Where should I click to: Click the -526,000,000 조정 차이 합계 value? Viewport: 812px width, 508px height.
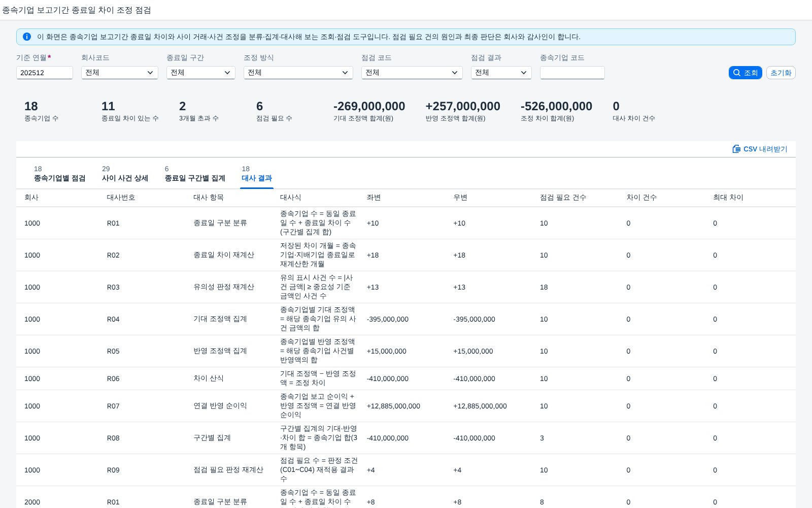tap(556, 106)
